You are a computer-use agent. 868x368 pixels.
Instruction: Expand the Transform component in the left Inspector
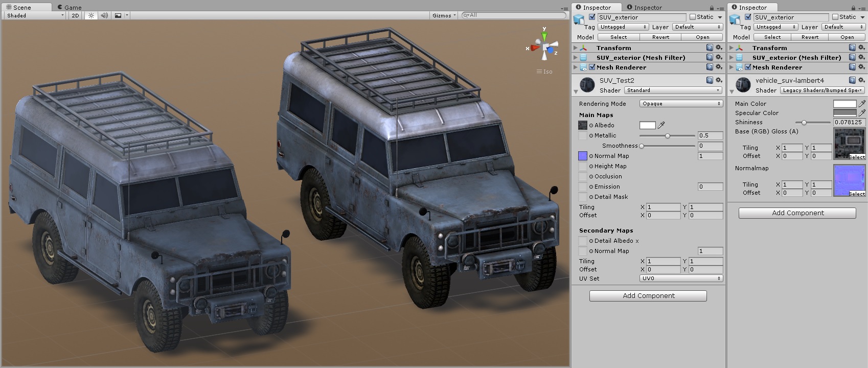click(x=576, y=48)
